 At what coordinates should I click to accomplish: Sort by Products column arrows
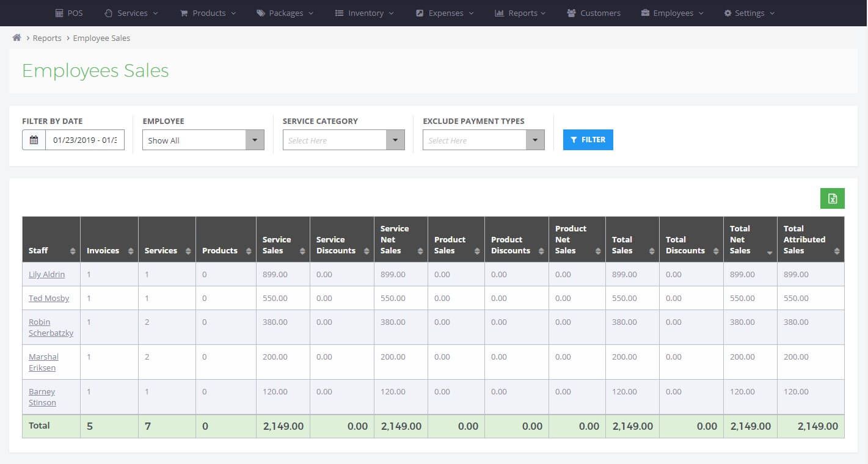tap(249, 251)
